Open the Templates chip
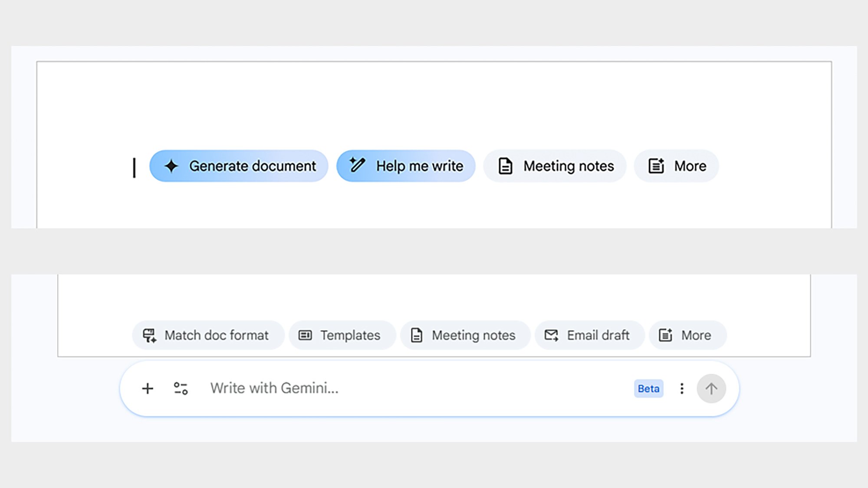The height and width of the screenshot is (488, 868). pos(342,335)
